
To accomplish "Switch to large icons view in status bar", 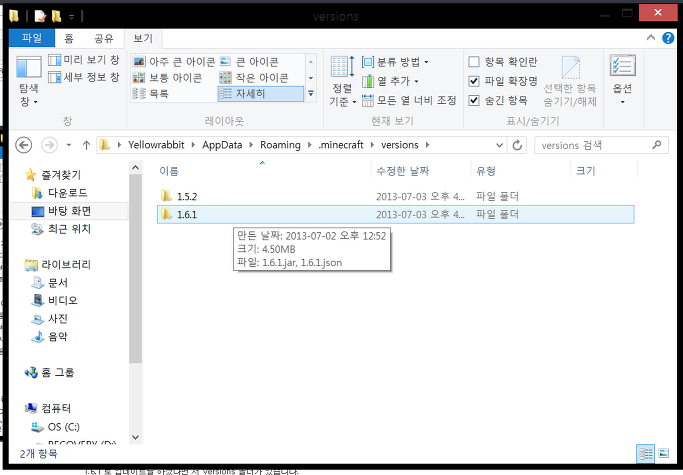I will 663,454.
